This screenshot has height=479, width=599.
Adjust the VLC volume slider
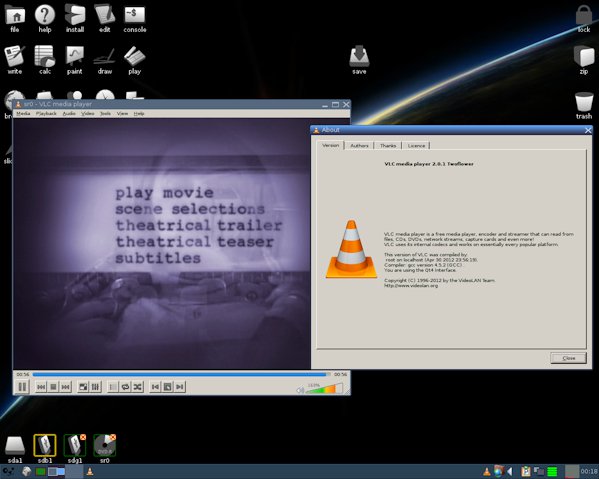point(324,389)
